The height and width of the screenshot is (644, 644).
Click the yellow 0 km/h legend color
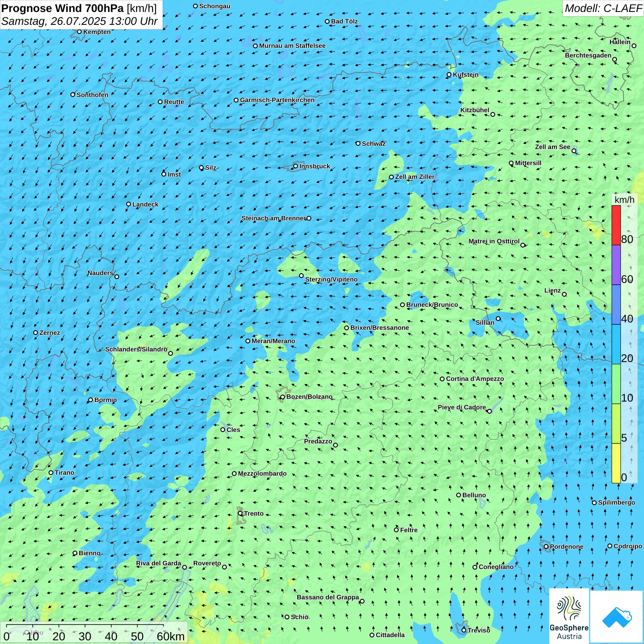(x=616, y=463)
